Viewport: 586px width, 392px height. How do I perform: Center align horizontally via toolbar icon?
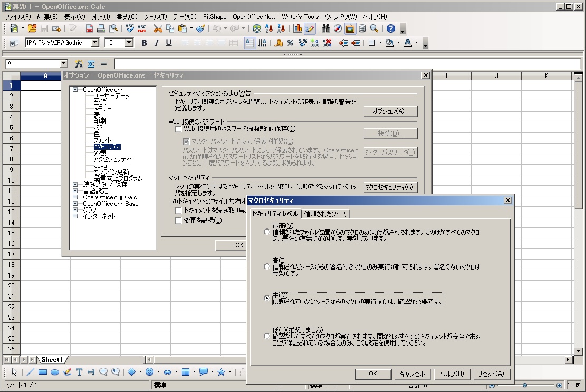click(197, 43)
